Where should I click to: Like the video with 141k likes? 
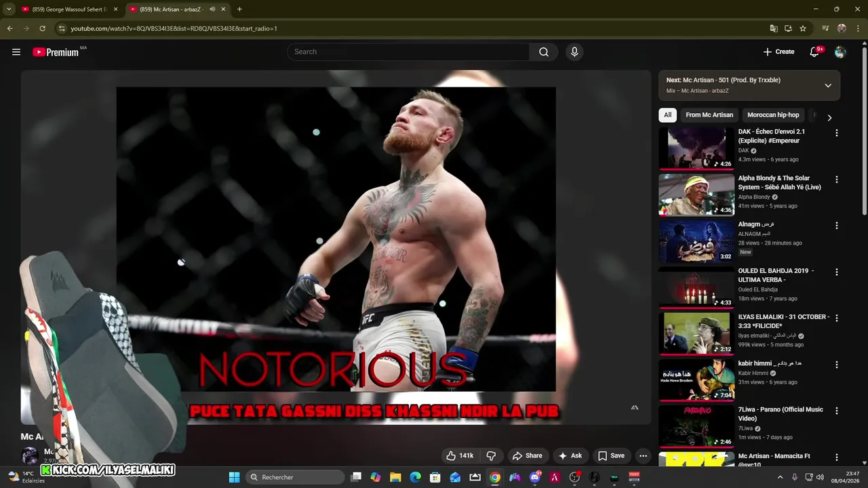pos(459,455)
